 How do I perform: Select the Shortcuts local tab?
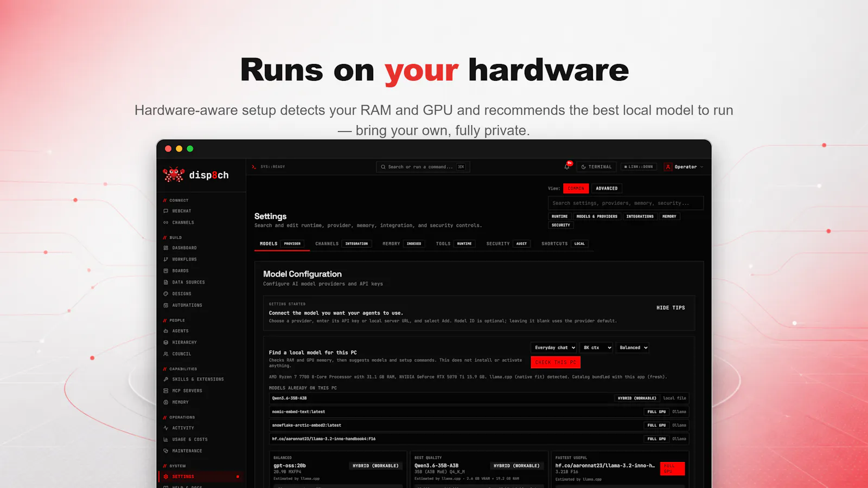point(564,244)
